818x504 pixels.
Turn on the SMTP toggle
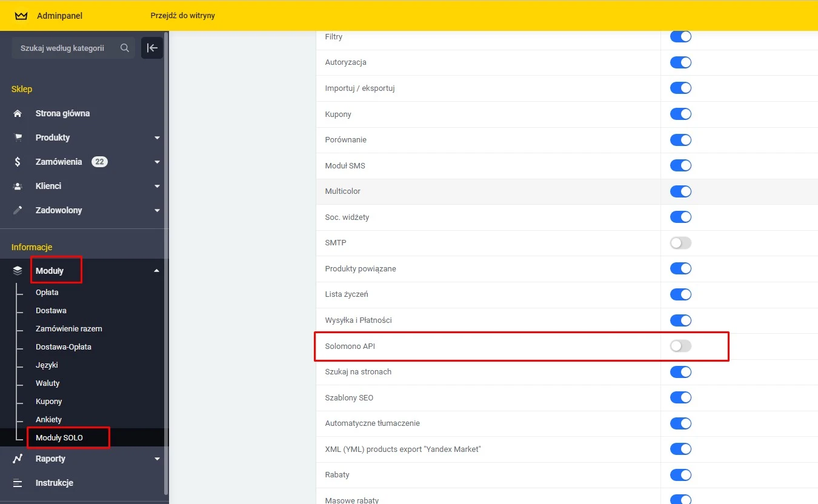tap(680, 243)
